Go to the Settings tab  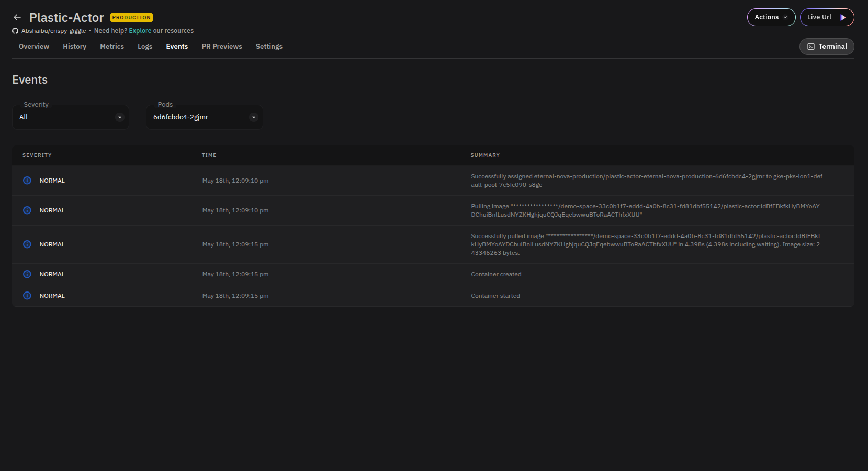coord(269,47)
